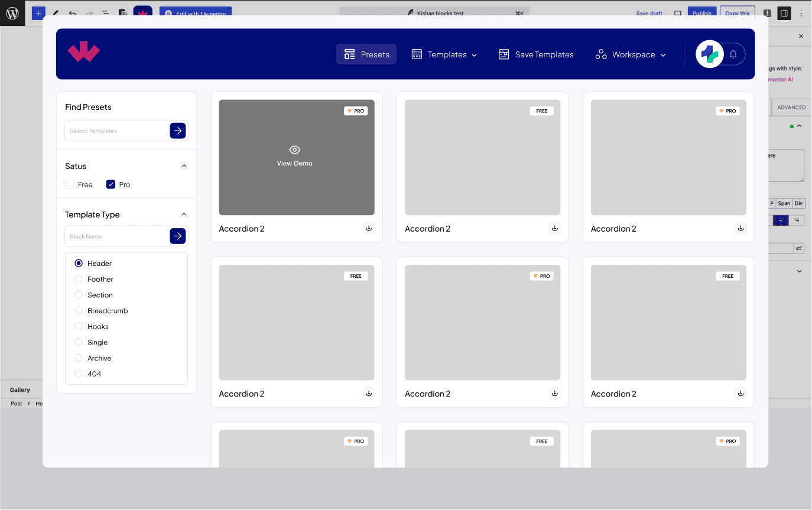812x510 pixels.
Task: Click the notification bell icon
Action: pyautogui.click(x=733, y=54)
